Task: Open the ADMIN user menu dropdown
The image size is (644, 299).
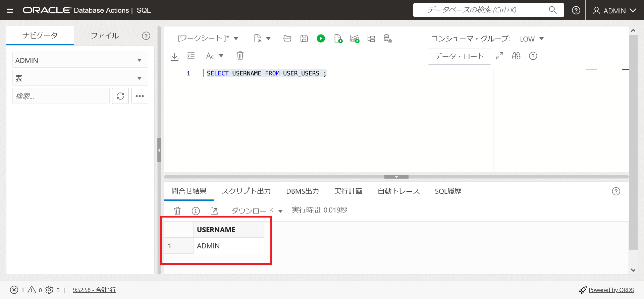Action: coord(615,10)
